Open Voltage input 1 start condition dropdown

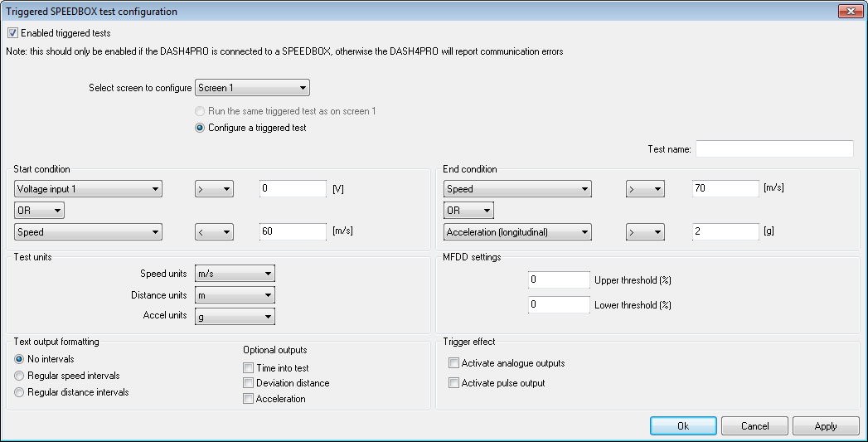(87, 189)
